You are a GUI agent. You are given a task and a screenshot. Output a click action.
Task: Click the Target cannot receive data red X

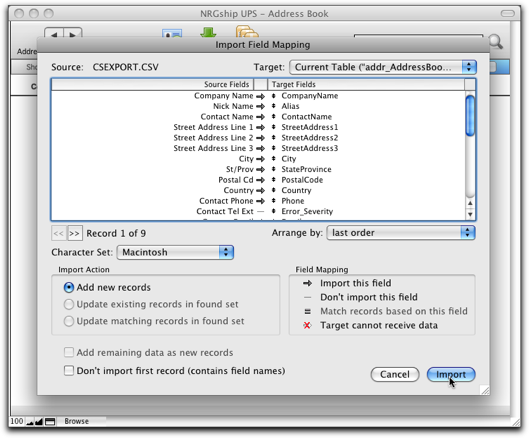(307, 325)
